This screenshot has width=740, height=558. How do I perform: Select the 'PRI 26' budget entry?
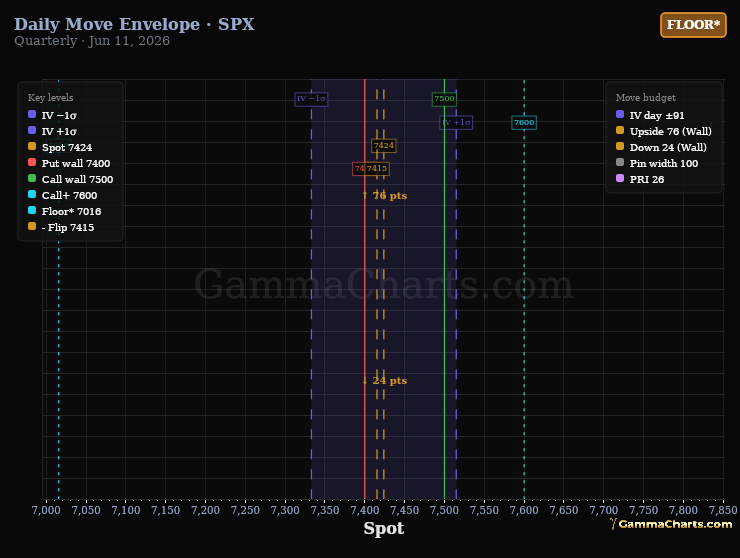coord(647,179)
